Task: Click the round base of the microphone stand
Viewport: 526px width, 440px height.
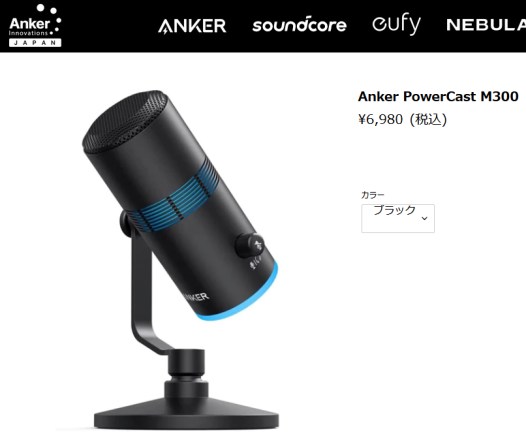Action: click(x=186, y=411)
